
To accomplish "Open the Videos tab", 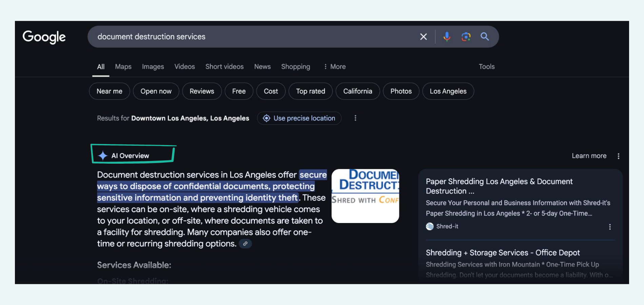I will point(185,67).
